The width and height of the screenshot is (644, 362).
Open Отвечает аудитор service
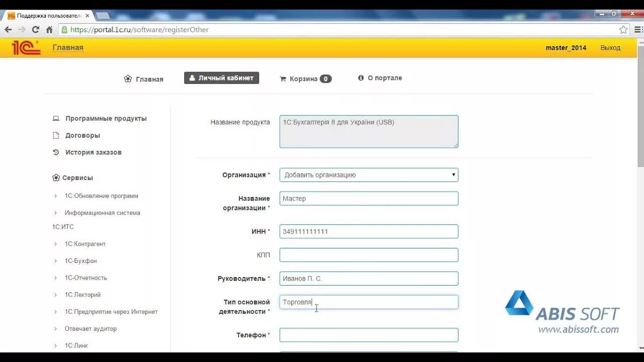tap(91, 329)
